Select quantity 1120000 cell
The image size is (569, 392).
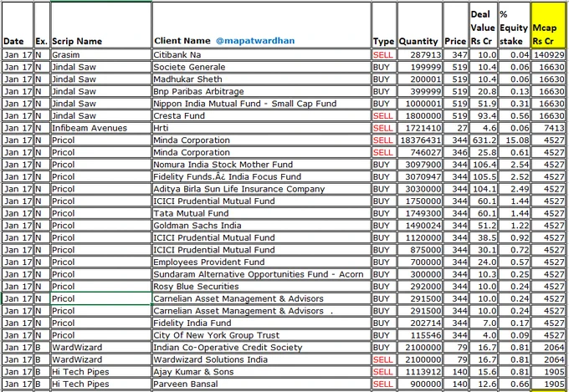(420, 237)
